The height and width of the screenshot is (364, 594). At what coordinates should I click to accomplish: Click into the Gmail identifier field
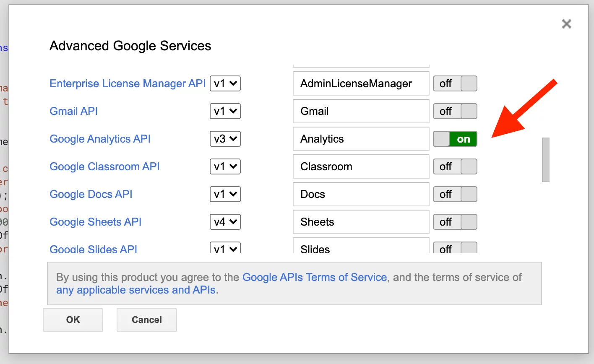point(361,111)
